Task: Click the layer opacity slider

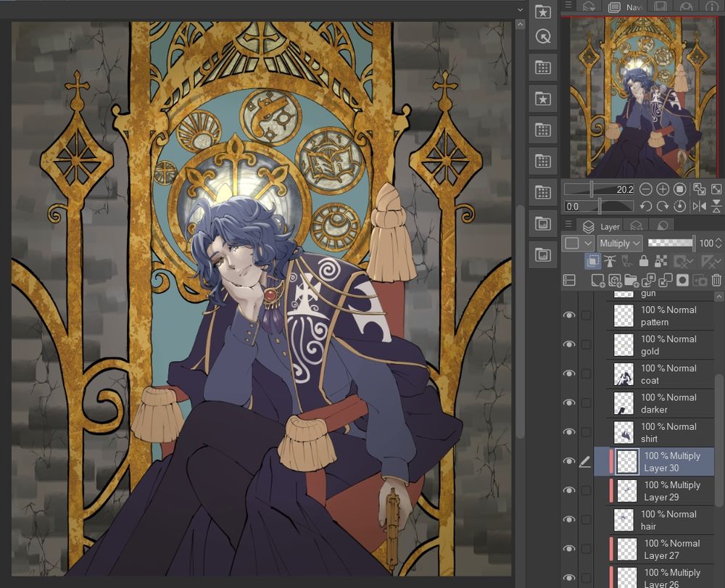Action: click(671, 243)
